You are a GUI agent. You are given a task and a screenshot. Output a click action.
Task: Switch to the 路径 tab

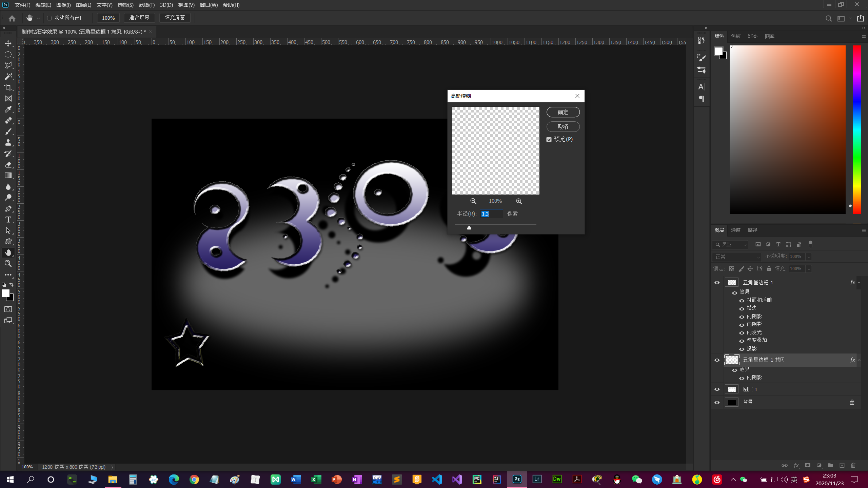[x=753, y=230]
